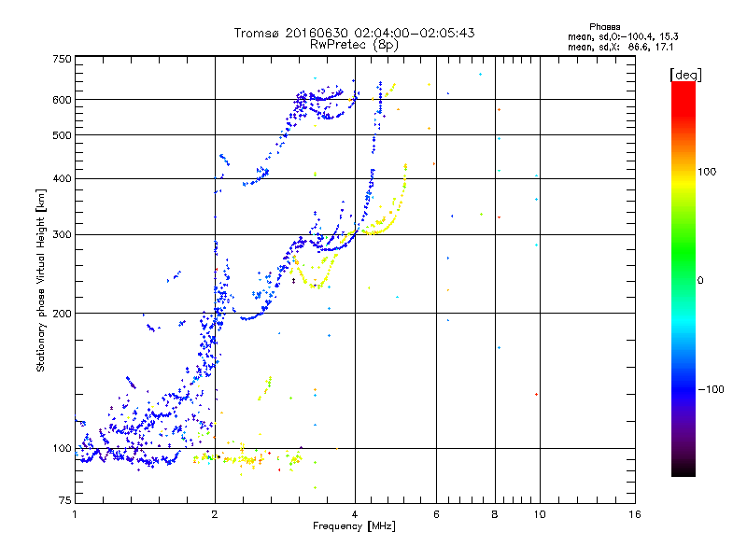This screenshot has height=560, width=747.
Task: Click the x-axis tick label "4"
Action: pos(355,514)
